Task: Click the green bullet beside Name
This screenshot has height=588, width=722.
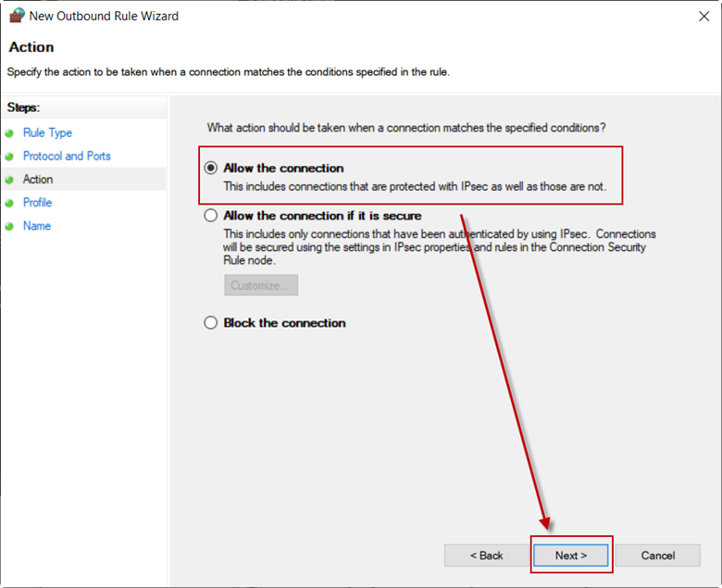Action: pos(9,227)
